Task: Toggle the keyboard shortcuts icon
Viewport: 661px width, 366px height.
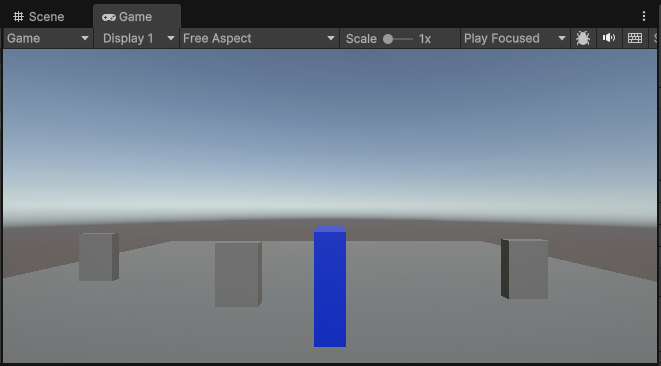Action: (635, 38)
